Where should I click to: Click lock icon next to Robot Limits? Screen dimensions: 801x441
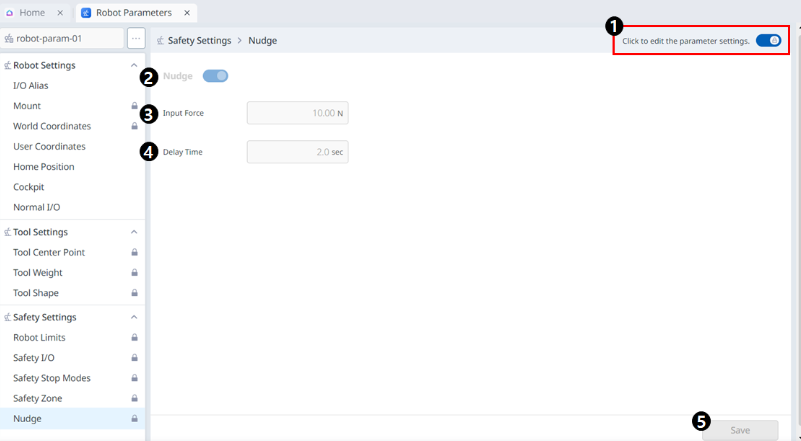[134, 338]
